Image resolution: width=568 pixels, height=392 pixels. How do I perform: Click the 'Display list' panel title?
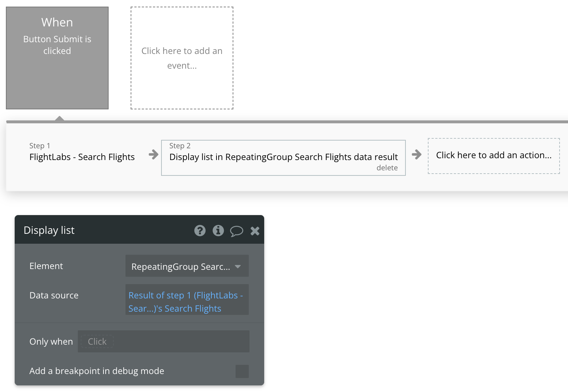(x=49, y=230)
